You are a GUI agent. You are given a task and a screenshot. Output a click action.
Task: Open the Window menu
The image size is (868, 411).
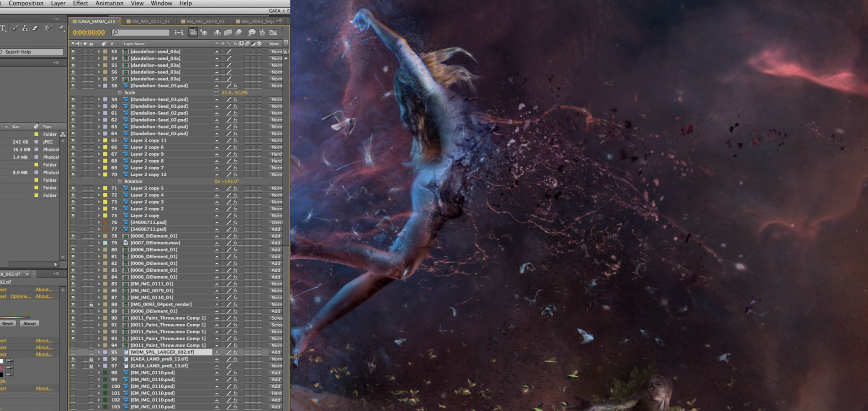click(161, 3)
